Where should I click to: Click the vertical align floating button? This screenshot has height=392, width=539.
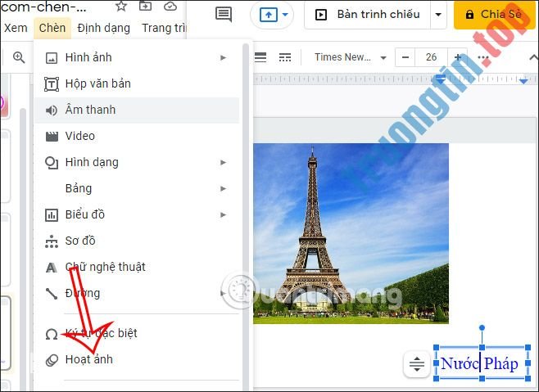pos(417,364)
